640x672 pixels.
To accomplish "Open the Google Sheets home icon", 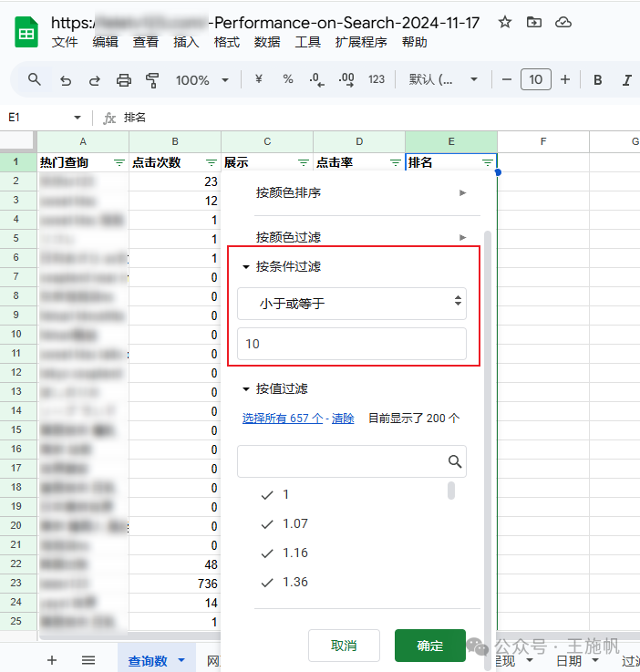I will (26, 32).
